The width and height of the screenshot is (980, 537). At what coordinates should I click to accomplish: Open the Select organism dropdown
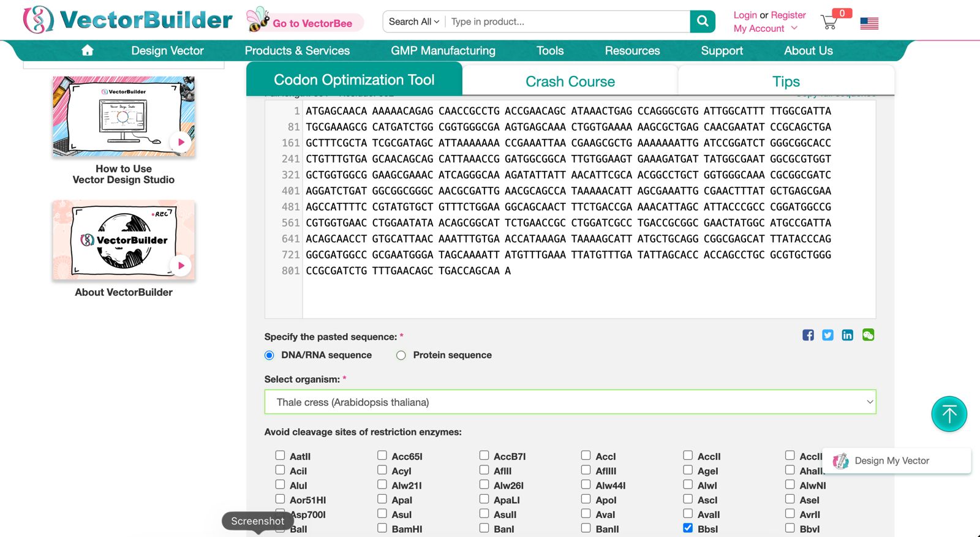pos(570,402)
